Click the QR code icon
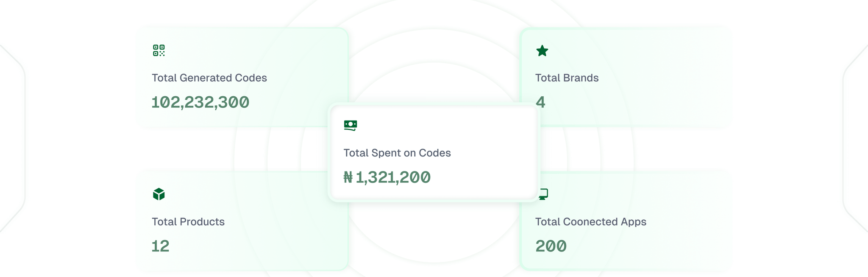This screenshot has width=868, height=277. (x=159, y=50)
